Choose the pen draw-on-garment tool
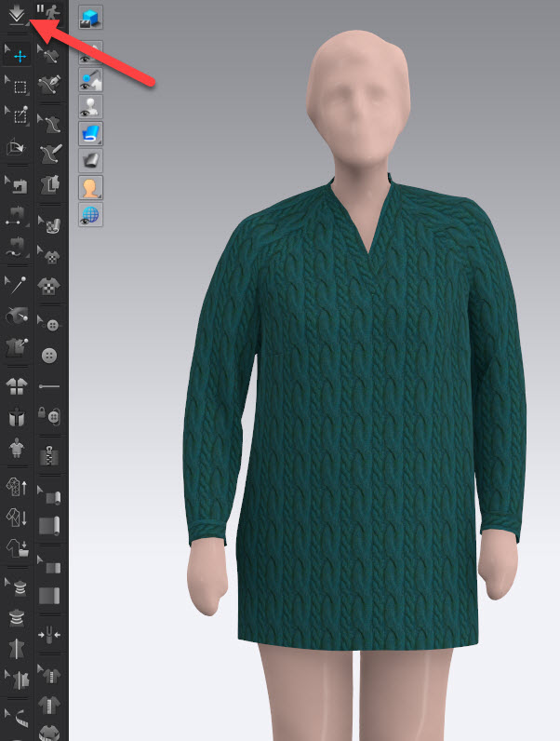Viewport: 560px width, 741px height. 49,86
